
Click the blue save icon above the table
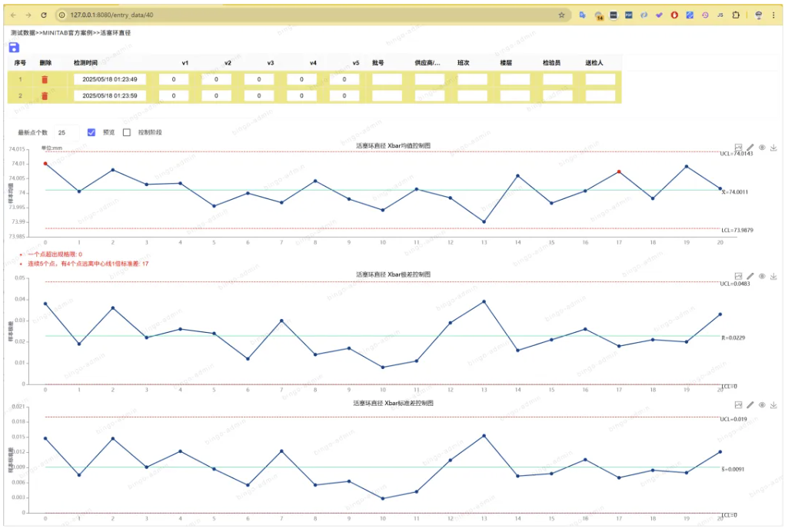(x=14, y=48)
